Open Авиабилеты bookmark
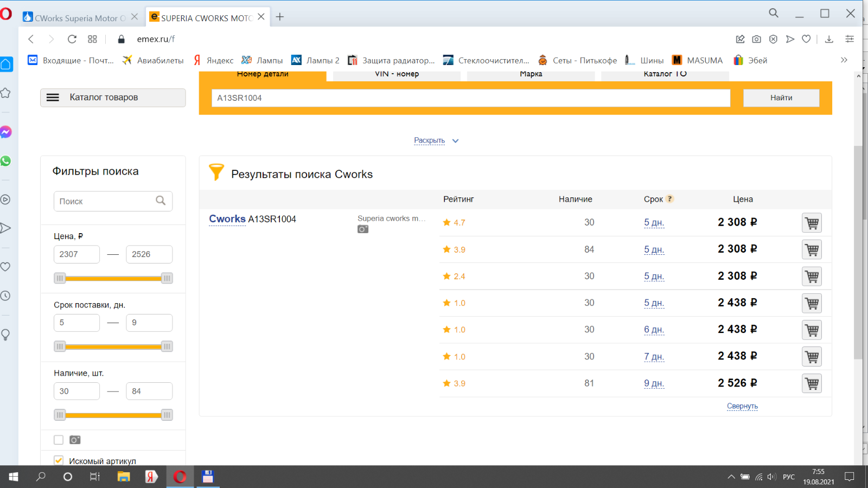This screenshot has width=868, height=488. click(x=153, y=60)
